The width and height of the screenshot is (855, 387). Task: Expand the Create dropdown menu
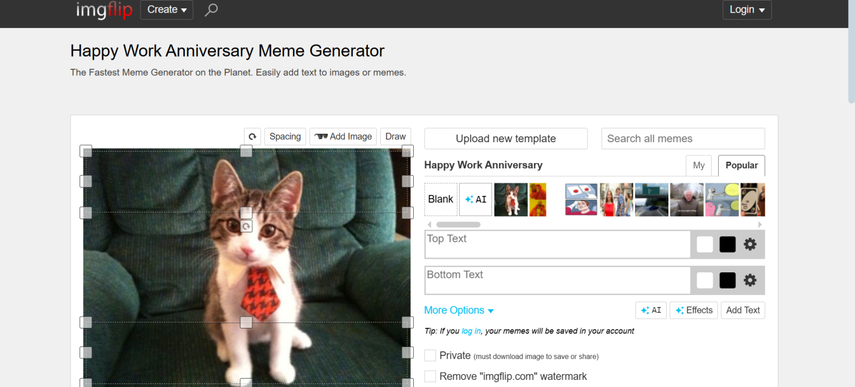tap(167, 10)
